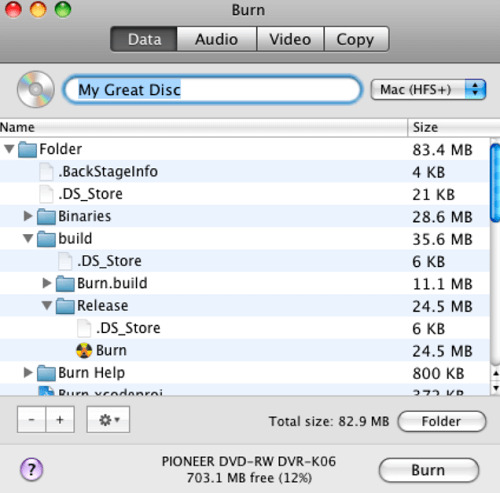The height and width of the screenshot is (493, 500).
Task: Click the Burn button
Action: pos(429,470)
